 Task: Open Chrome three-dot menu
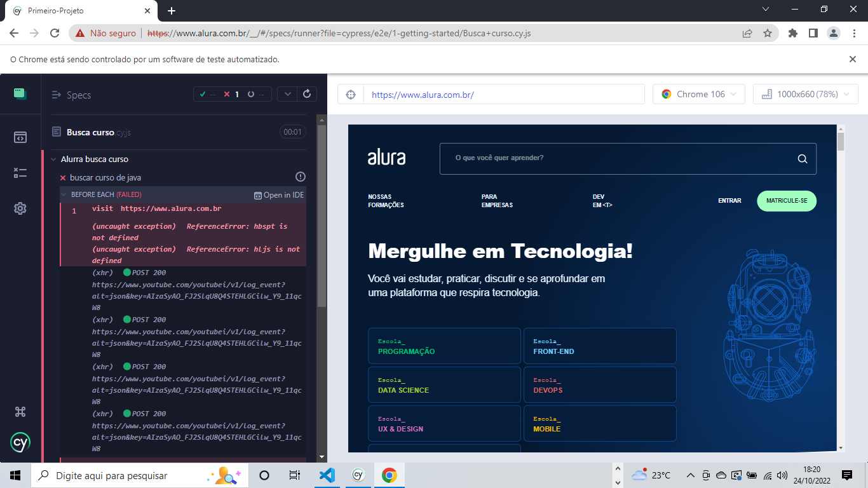pyautogui.click(x=853, y=33)
